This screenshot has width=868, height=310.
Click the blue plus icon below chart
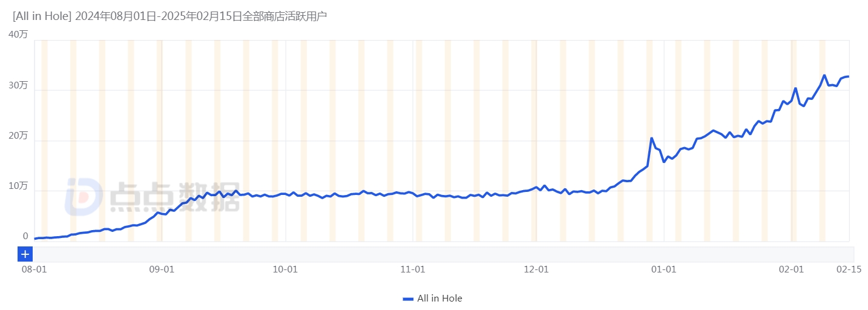point(25,254)
